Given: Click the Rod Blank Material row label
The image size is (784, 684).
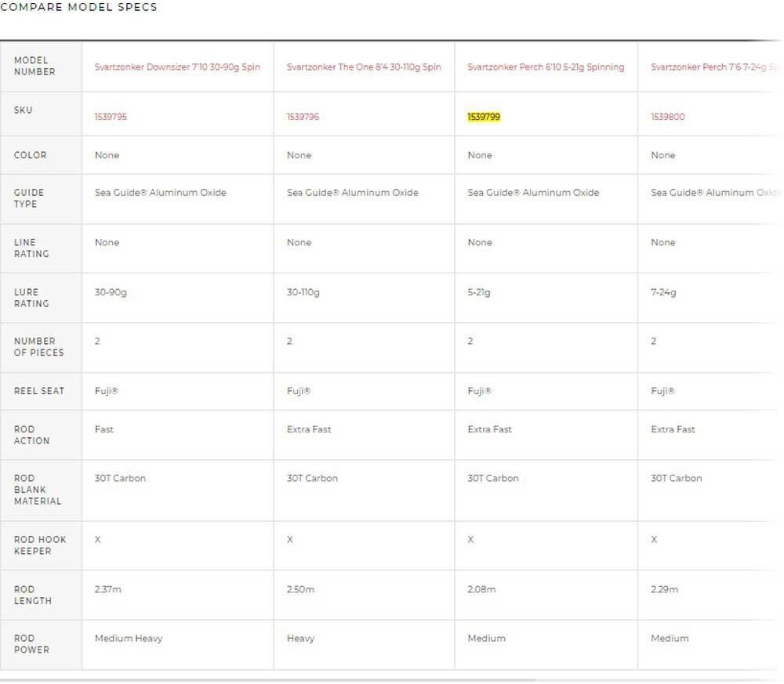Looking at the screenshot, I should (37, 490).
